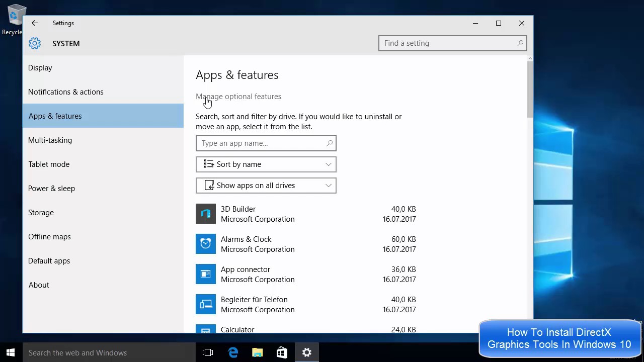Expand Show apps on all drives dropdown
This screenshot has height=362, width=644.
[266, 186]
